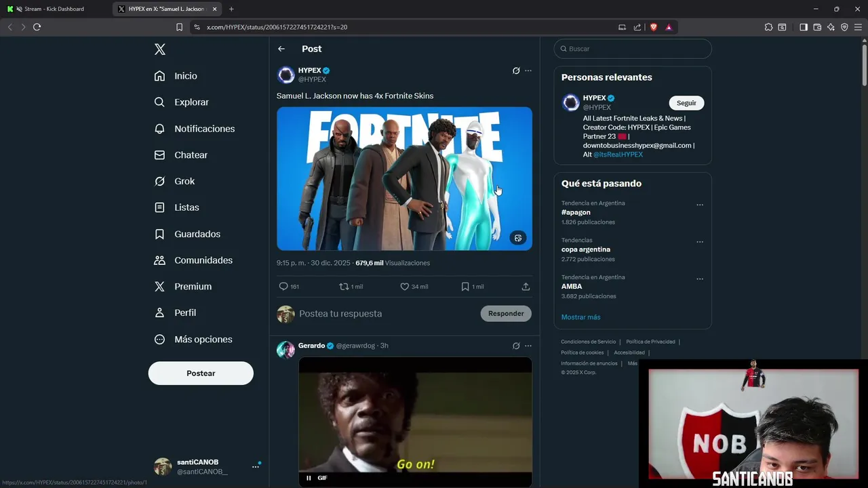Open more options on Gerardo's reply
This screenshot has height=488, width=868.
tap(528, 346)
